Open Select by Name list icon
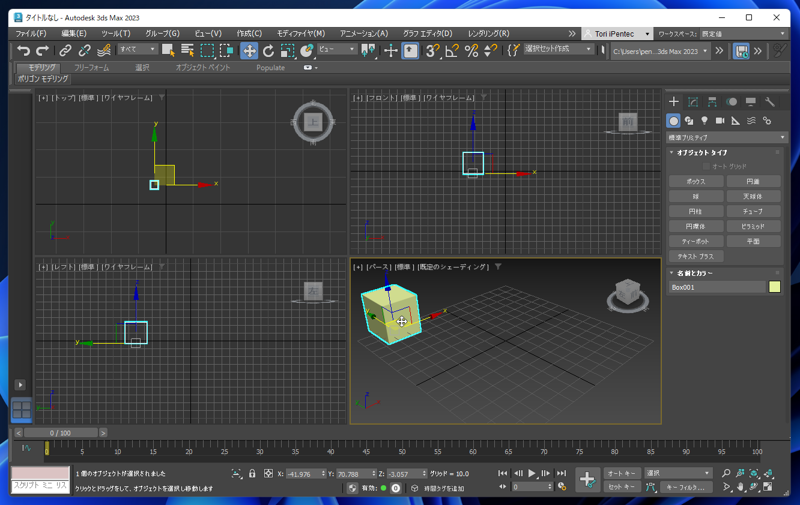The height and width of the screenshot is (505, 800). 187,50
